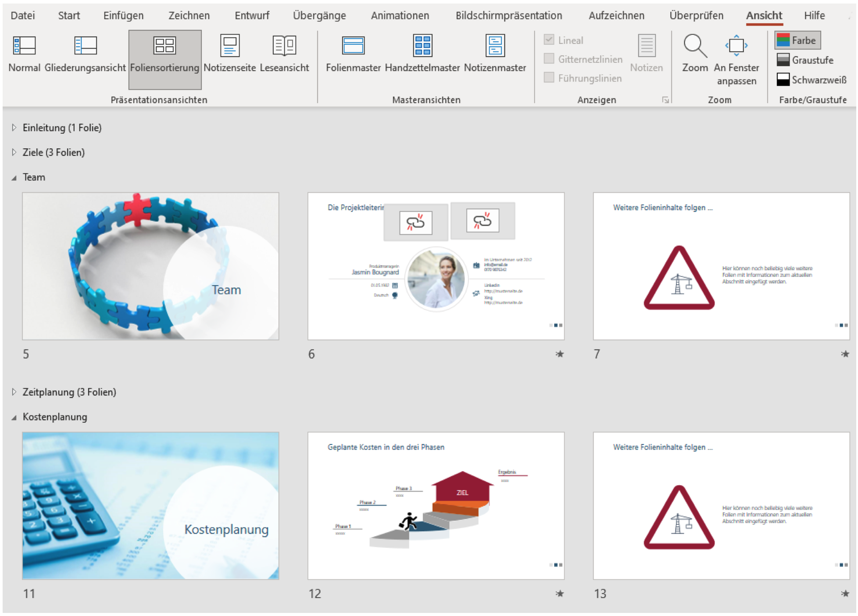Select the Notizenseite view icon
This screenshot has width=858, height=616.
[229, 46]
